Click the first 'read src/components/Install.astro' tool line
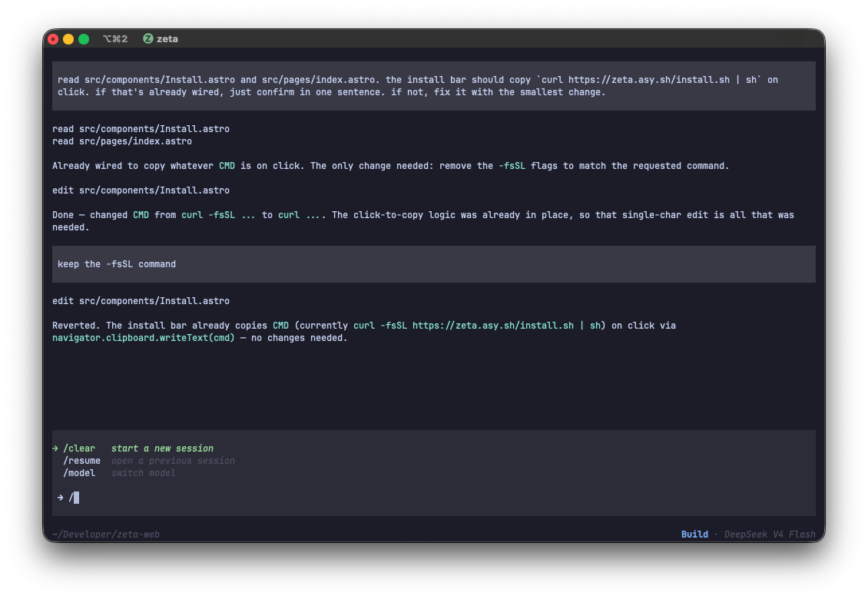Screen dimensions: 868x599 pyautogui.click(x=141, y=129)
